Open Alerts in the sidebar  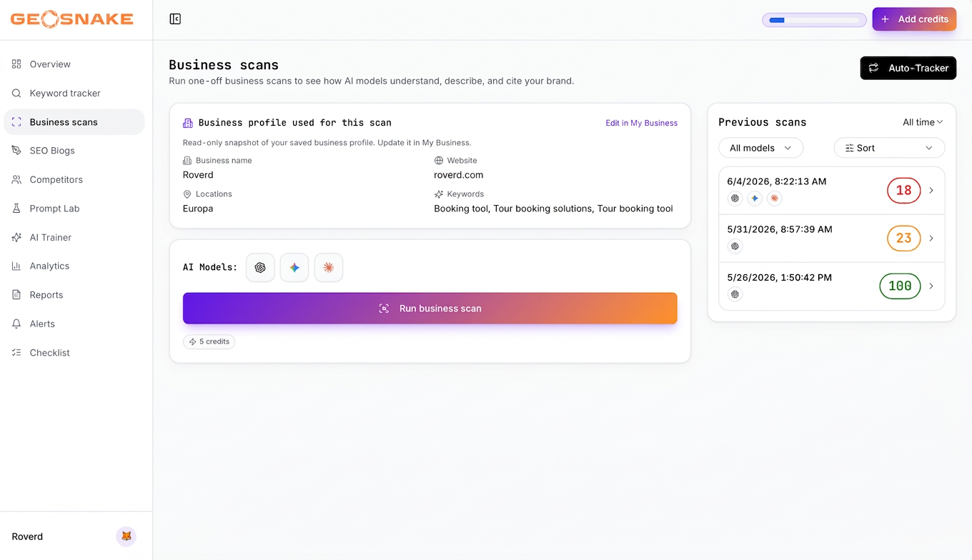74,324
